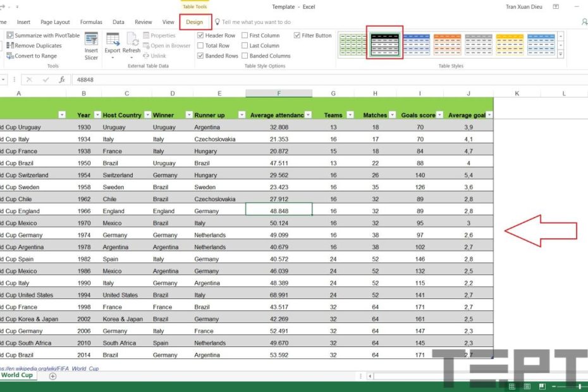588x392 pixels.
Task: Open the Formulas tab
Action: coord(91,22)
